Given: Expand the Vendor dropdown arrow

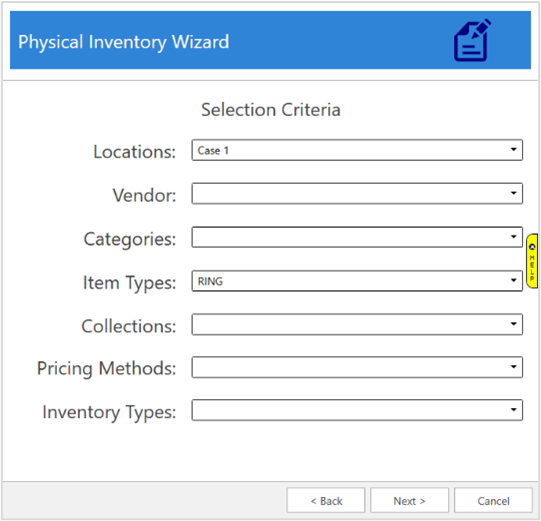Looking at the screenshot, I should [x=513, y=193].
